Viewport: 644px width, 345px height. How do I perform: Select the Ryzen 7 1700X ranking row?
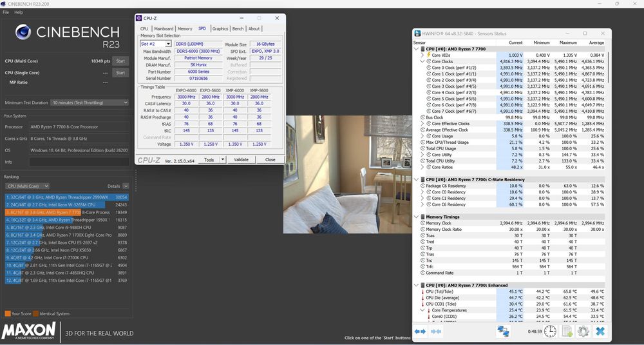point(66,235)
